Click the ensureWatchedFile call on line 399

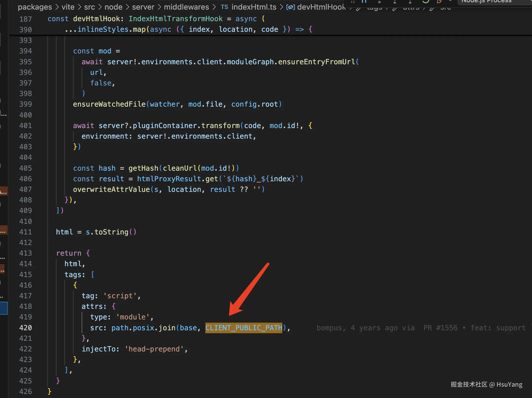click(x=109, y=104)
